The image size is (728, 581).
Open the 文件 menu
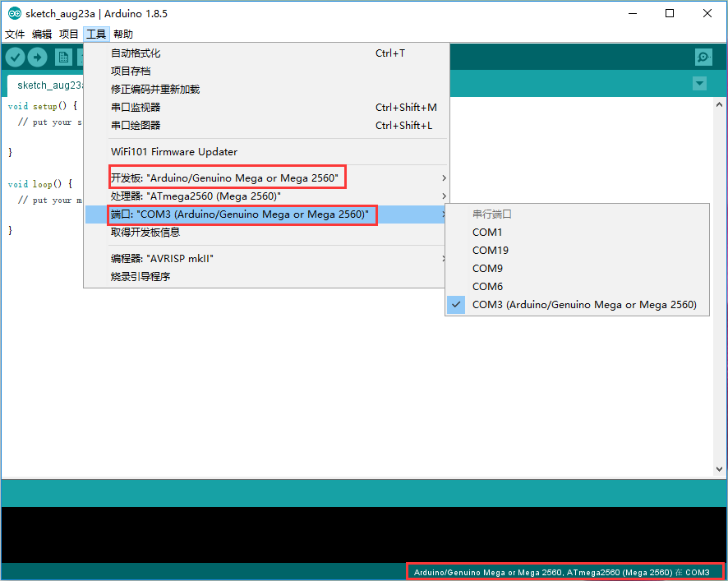tap(15, 34)
